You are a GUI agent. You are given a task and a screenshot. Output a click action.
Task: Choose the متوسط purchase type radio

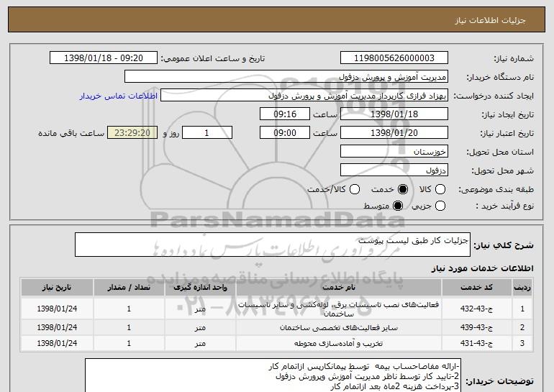[x=398, y=206]
